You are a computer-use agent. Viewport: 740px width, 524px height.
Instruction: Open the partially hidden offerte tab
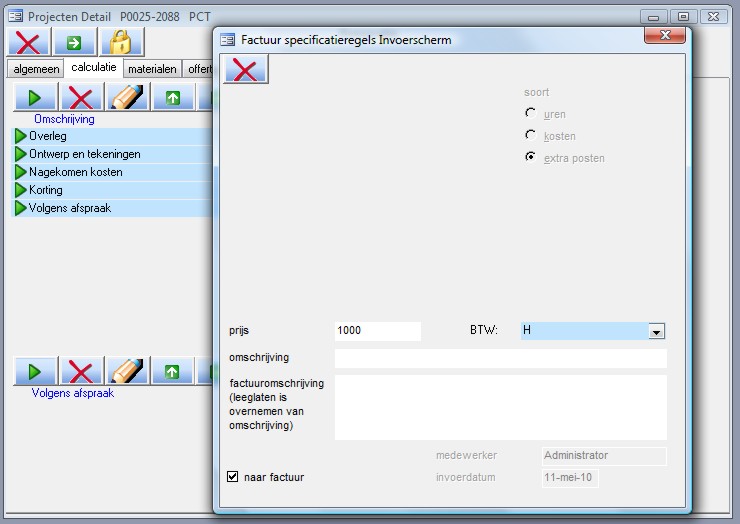click(199, 69)
